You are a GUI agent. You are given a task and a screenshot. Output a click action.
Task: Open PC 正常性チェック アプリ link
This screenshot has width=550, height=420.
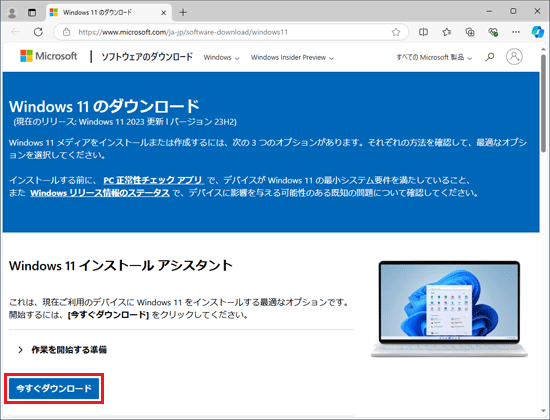(x=153, y=180)
